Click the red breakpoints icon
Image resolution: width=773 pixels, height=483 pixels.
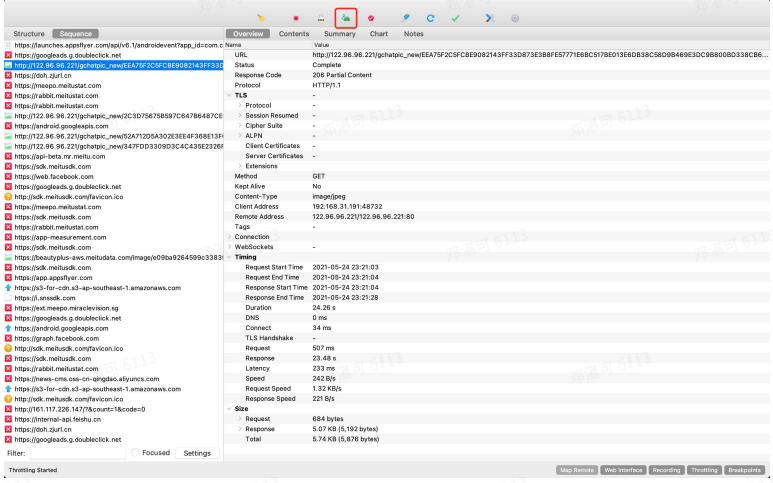(x=371, y=18)
